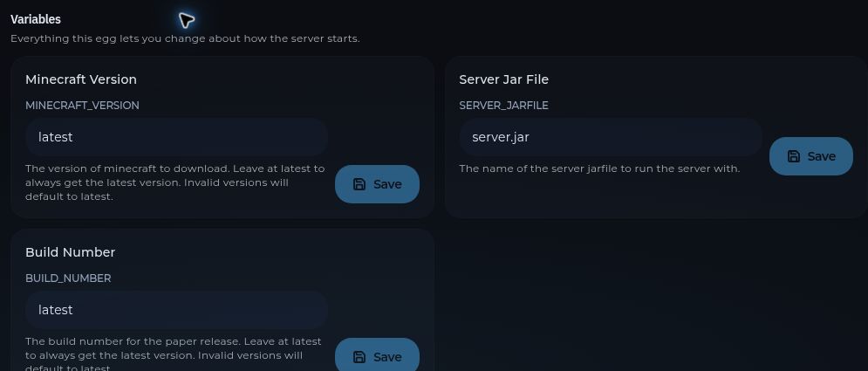Click the Server Jar File card title
Viewport: 868px width, 371px height.
click(x=503, y=79)
